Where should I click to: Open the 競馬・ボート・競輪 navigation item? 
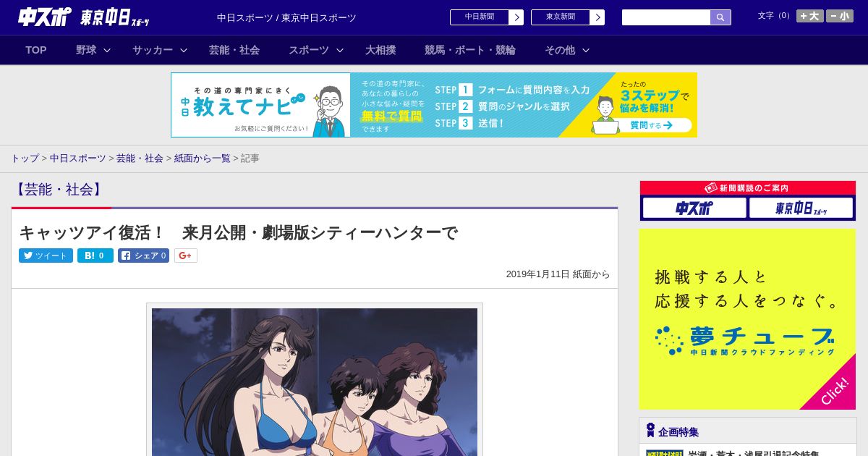tap(470, 50)
